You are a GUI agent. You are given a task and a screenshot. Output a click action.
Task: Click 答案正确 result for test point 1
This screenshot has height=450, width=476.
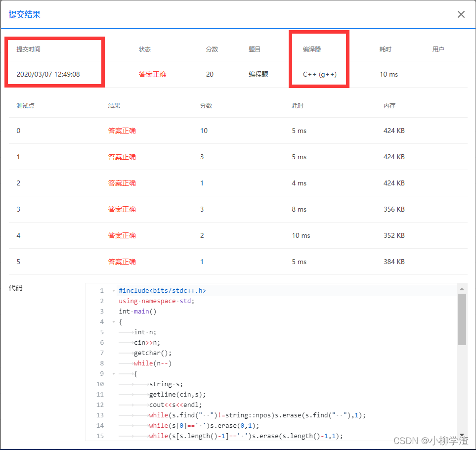122,157
